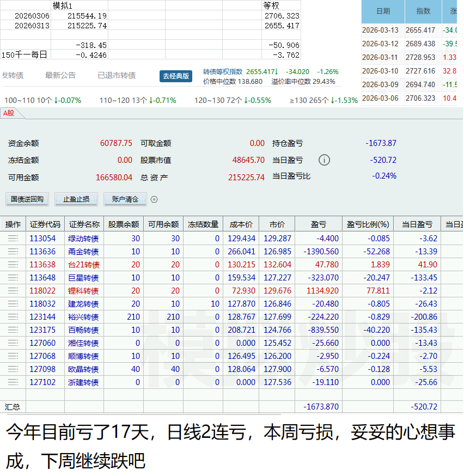
Task: Click the 持仓盈亏 value -1673.87
Action: 381,143
